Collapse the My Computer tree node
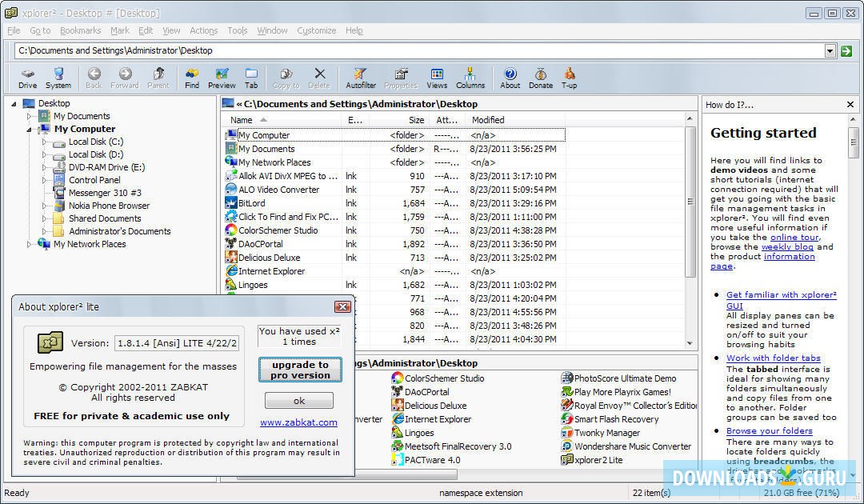The height and width of the screenshot is (504, 864). coord(30,129)
